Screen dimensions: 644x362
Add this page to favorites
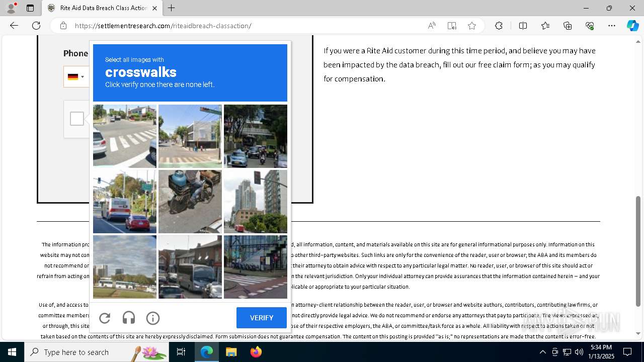click(472, 26)
